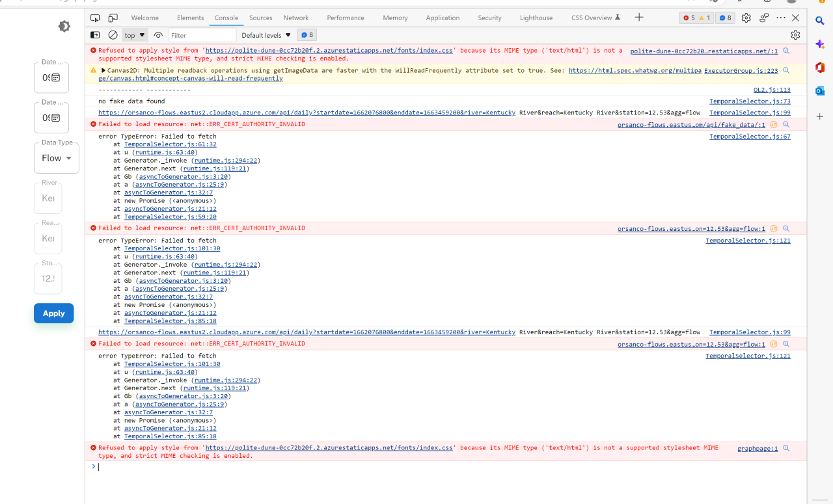Open the Security tab
Viewport: 833px width, 504px height.
pyautogui.click(x=489, y=18)
